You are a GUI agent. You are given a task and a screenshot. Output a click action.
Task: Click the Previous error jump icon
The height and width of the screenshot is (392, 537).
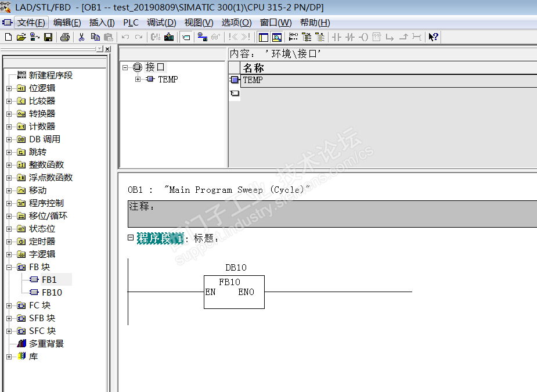click(x=233, y=37)
